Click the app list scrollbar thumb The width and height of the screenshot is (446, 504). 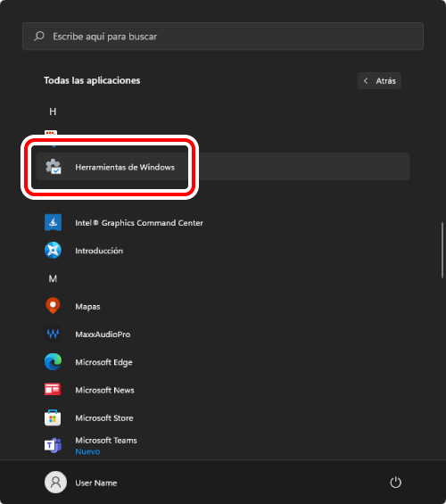[442, 250]
